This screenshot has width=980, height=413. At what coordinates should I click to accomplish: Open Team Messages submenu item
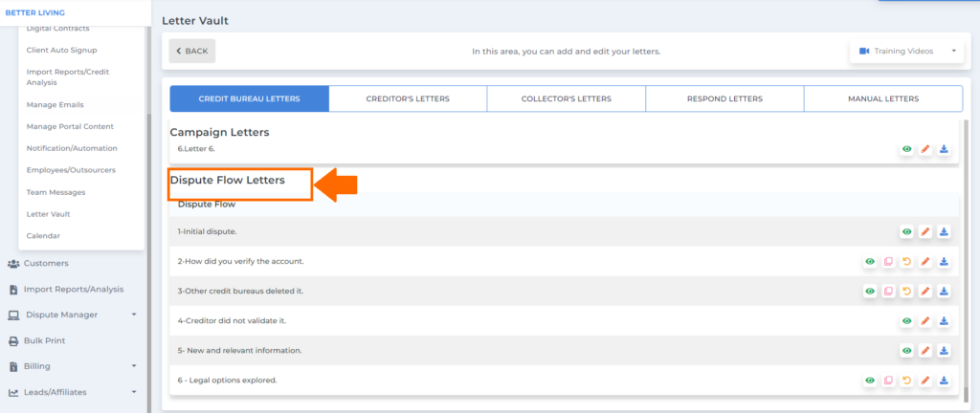coord(56,192)
